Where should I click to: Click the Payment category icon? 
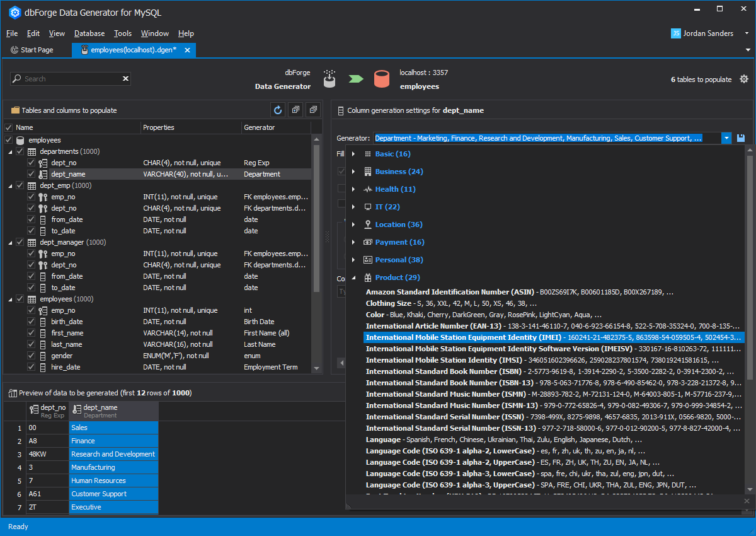pos(368,242)
